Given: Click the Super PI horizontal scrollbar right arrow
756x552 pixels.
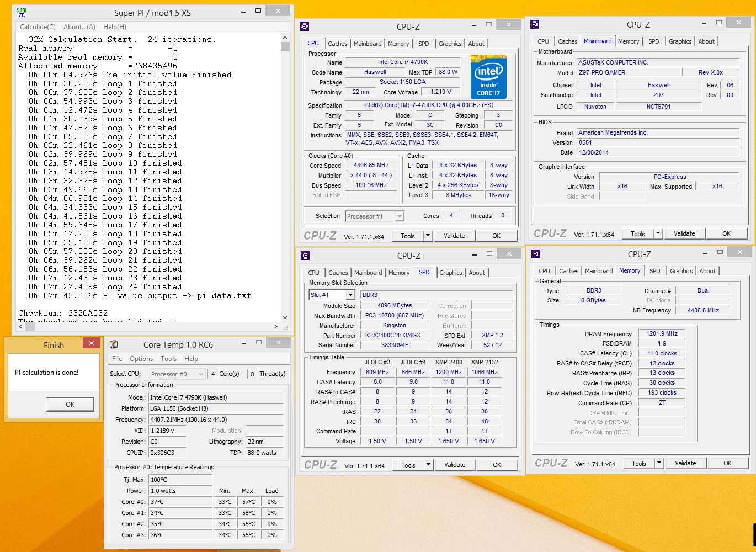Looking at the screenshot, I should pyautogui.click(x=276, y=326).
